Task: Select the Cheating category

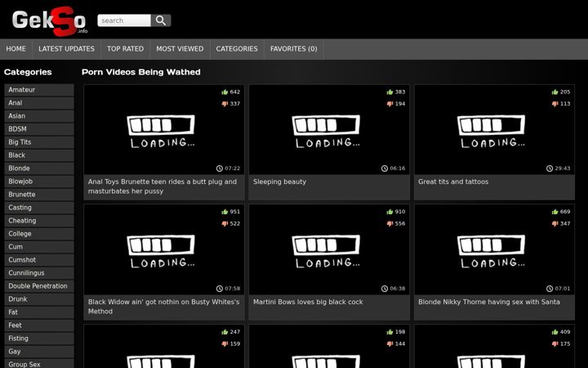Action: pos(39,221)
